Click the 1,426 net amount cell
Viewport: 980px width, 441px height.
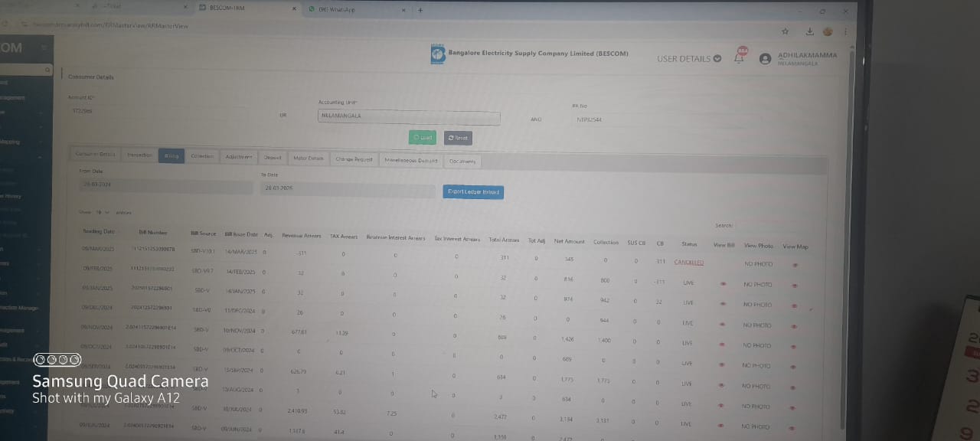[567, 339]
